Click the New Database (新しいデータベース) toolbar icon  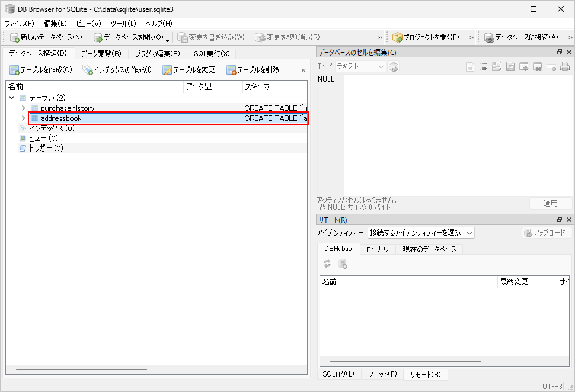click(x=15, y=37)
